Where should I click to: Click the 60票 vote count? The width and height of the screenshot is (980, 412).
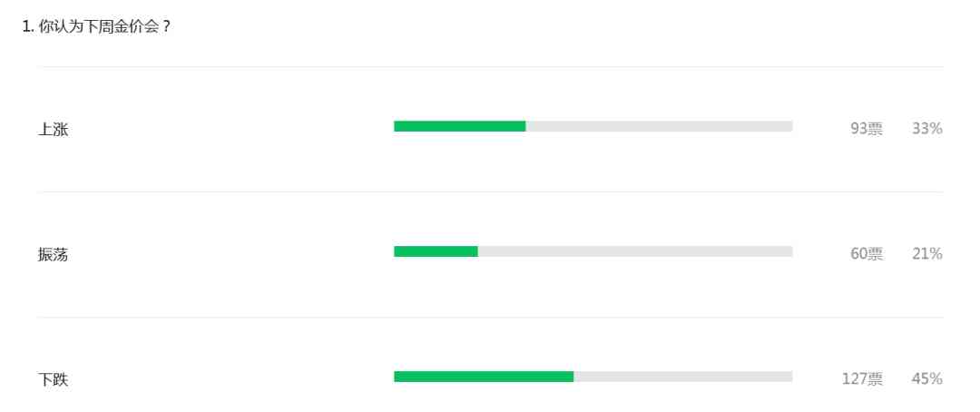pyautogui.click(x=866, y=254)
